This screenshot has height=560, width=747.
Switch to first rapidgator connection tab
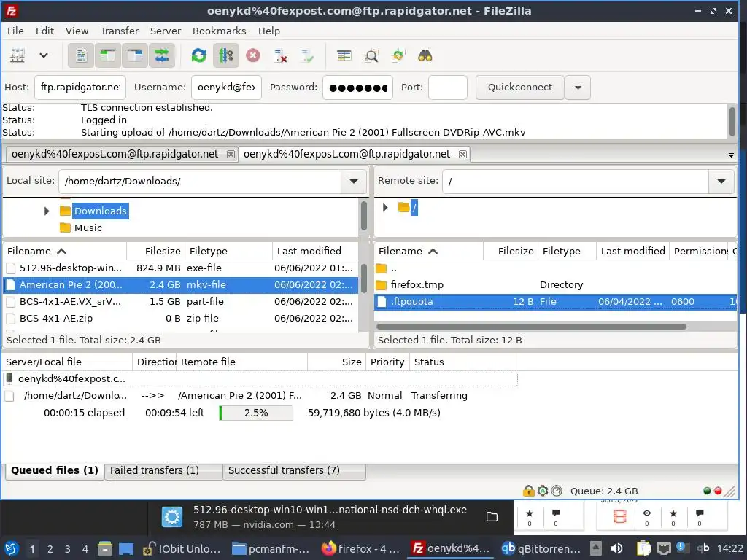[115, 155]
